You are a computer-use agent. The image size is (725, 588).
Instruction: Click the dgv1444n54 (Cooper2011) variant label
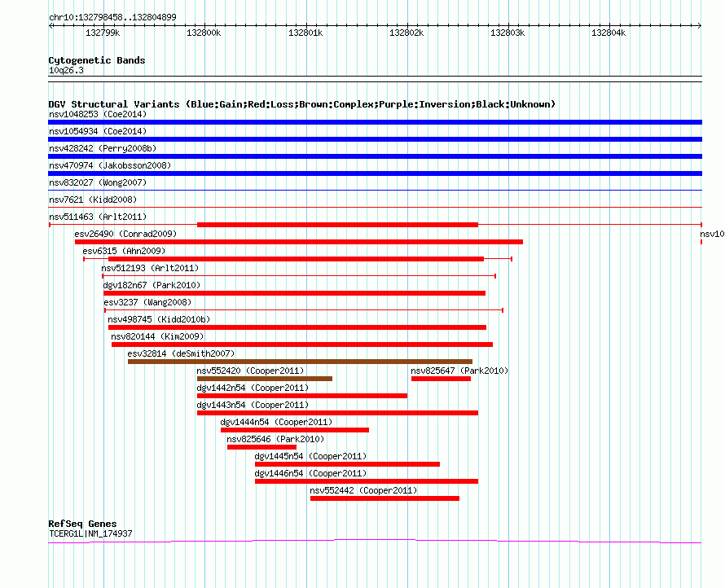[x=276, y=422]
